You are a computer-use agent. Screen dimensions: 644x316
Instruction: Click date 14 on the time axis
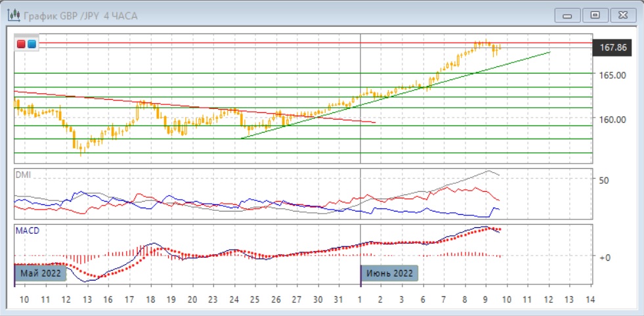point(589,300)
